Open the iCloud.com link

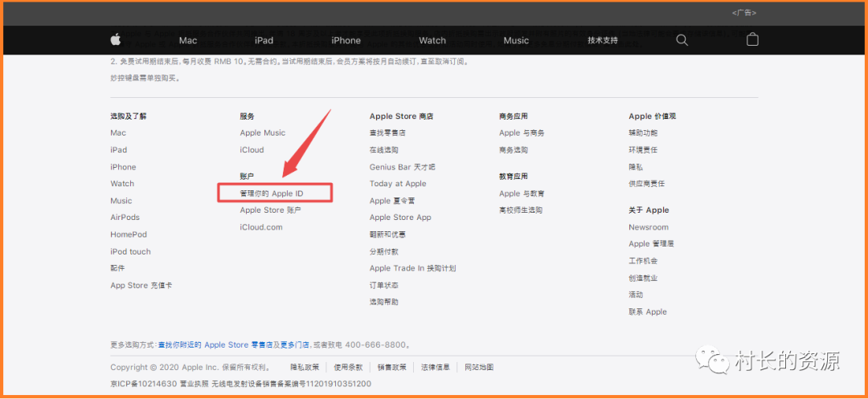pyautogui.click(x=260, y=227)
